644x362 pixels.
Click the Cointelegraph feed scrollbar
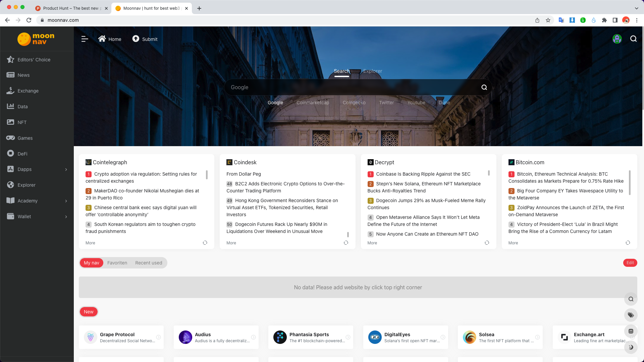click(207, 175)
